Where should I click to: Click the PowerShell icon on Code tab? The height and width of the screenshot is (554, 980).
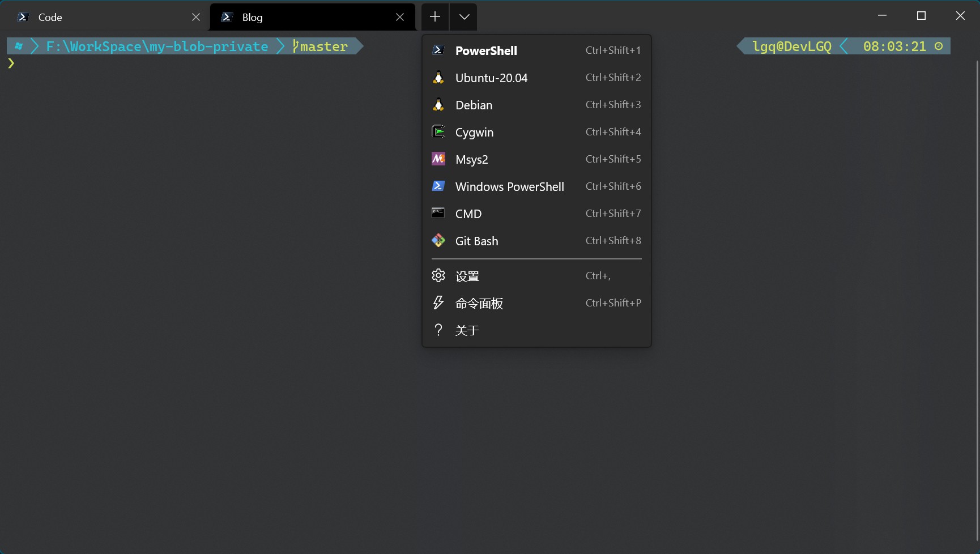tap(23, 17)
